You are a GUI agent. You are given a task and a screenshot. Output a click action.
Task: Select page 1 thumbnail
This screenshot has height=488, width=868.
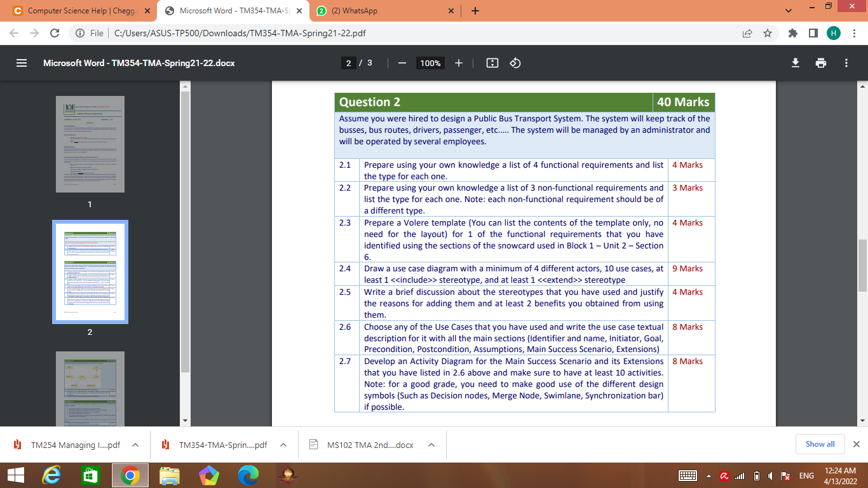[90, 144]
